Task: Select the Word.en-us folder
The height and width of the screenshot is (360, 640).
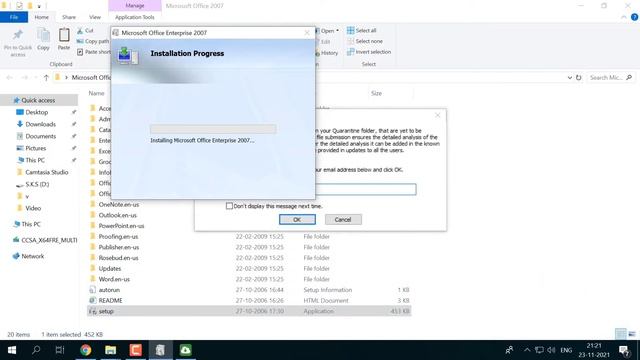Action: tap(114, 279)
